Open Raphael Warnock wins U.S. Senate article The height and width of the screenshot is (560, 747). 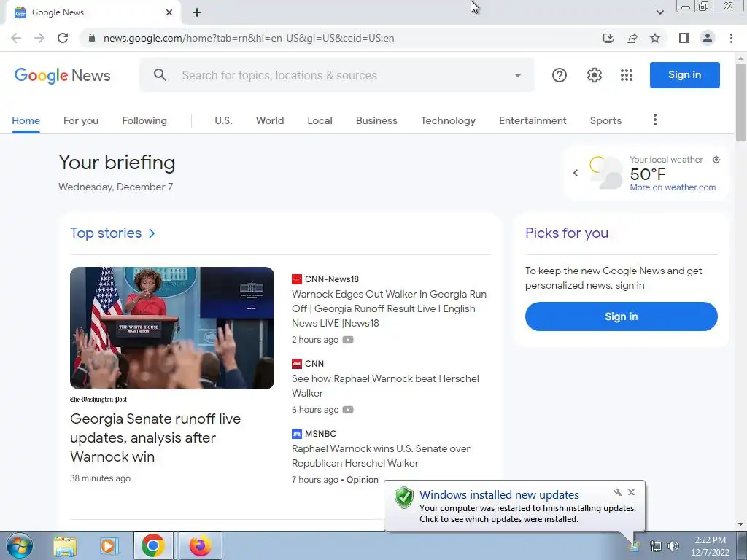[381, 456]
